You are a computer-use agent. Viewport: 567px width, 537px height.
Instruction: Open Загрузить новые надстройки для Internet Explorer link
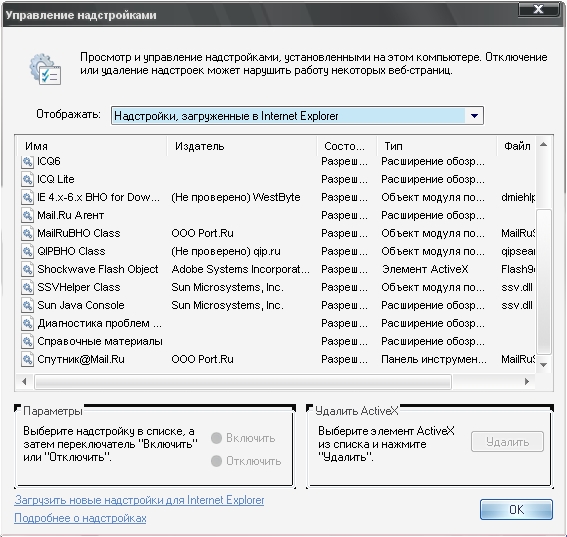point(139,500)
